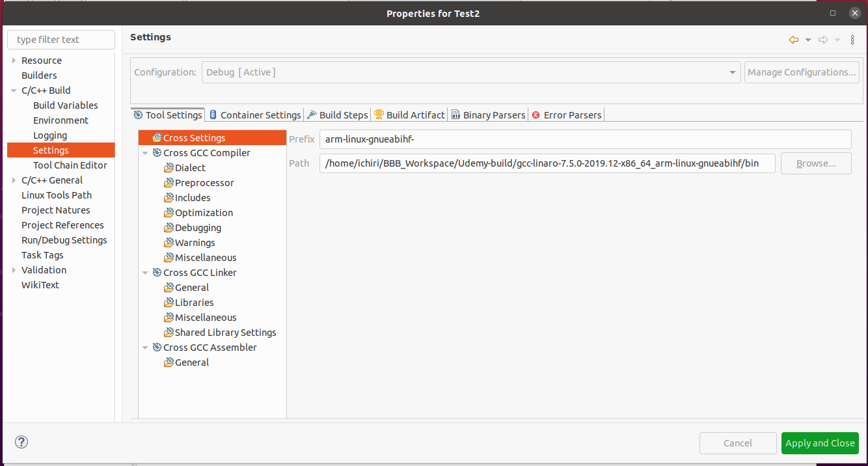Select Tool Chain Editor in sidebar
868x466 pixels.
70,165
